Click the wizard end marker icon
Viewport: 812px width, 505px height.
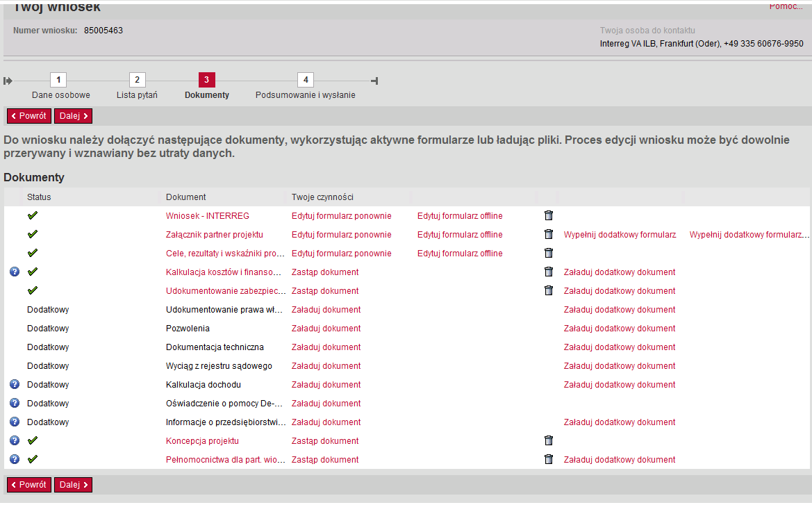pyautogui.click(x=375, y=81)
